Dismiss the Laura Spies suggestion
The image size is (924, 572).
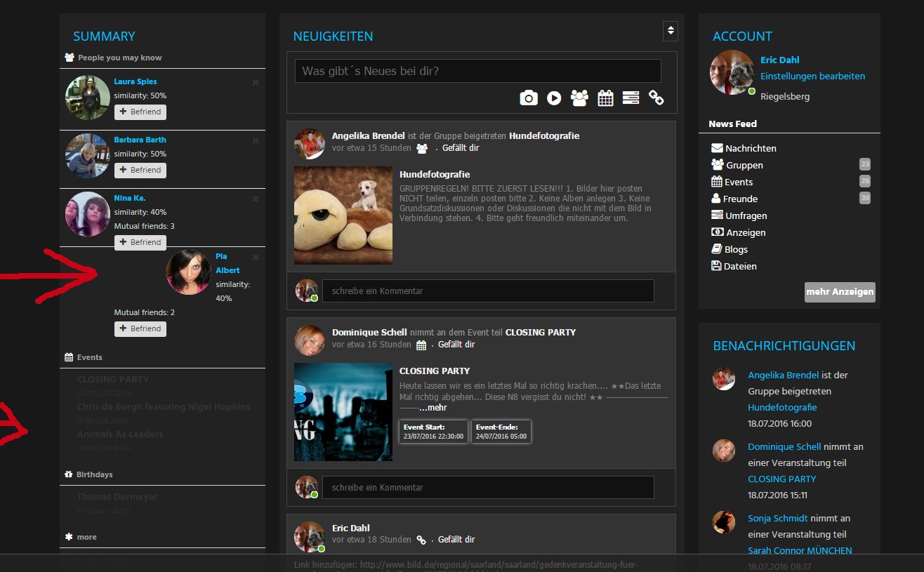tap(256, 82)
